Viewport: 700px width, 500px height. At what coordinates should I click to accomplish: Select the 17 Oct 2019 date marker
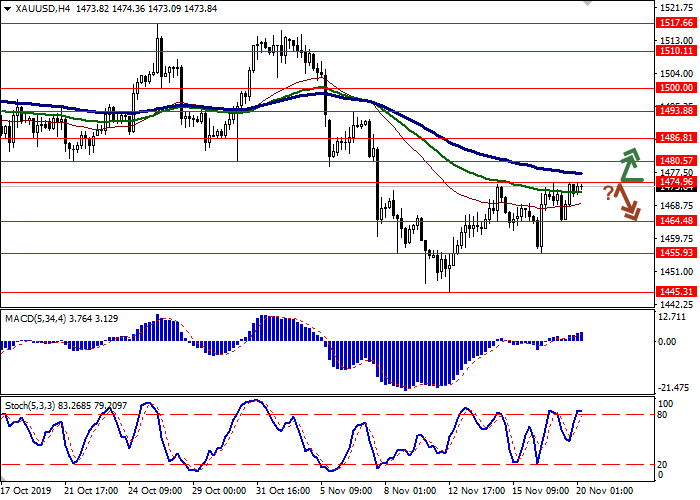(x=26, y=491)
